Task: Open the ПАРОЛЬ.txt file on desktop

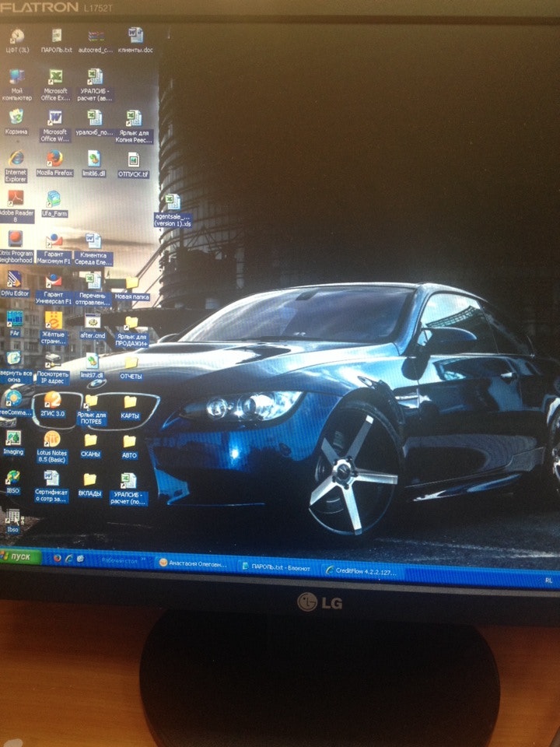Action: (57, 40)
